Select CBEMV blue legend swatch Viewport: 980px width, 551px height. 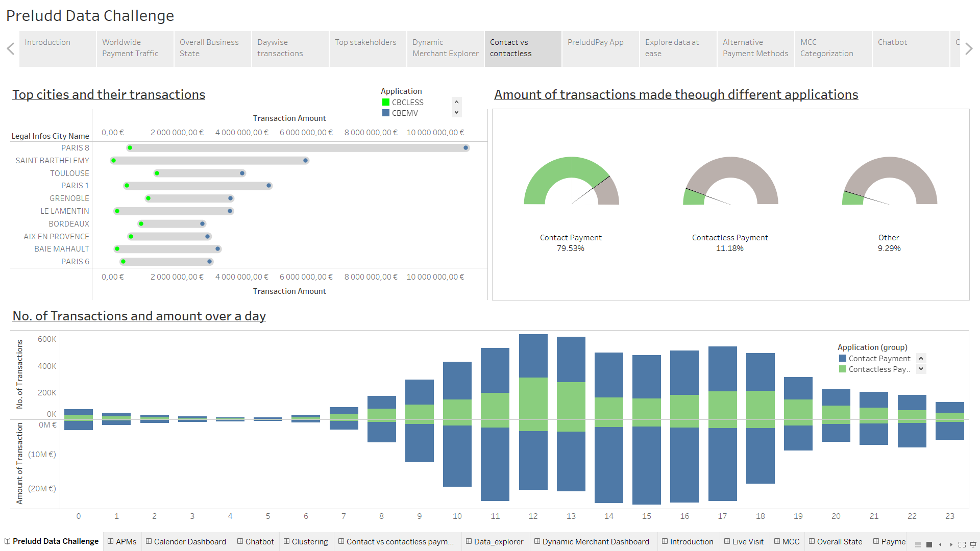(x=386, y=113)
